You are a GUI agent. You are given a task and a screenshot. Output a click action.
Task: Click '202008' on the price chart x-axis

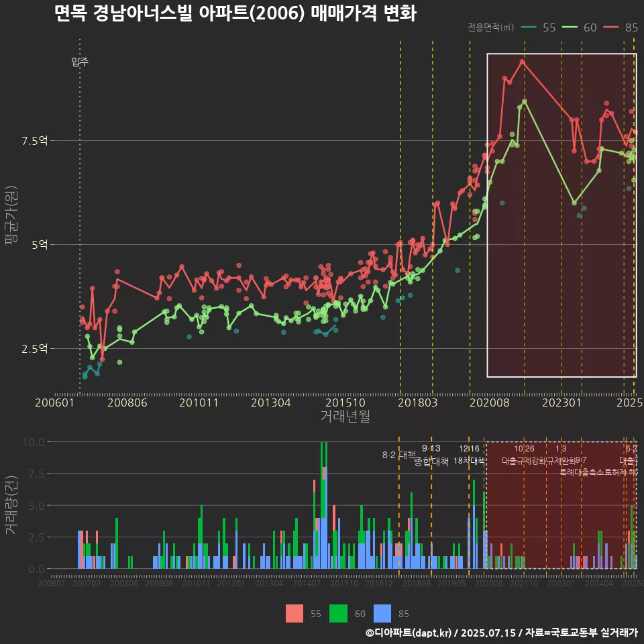tap(490, 402)
